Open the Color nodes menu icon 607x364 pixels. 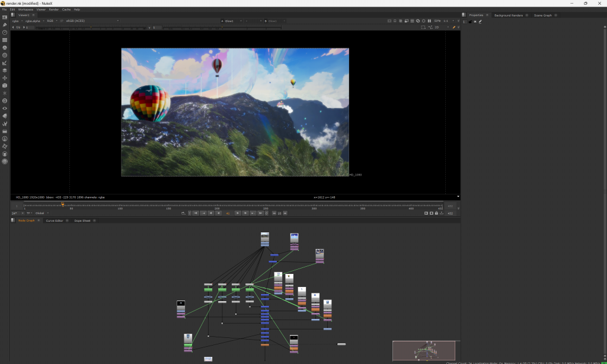pyautogui.click(x=5, y=47)
